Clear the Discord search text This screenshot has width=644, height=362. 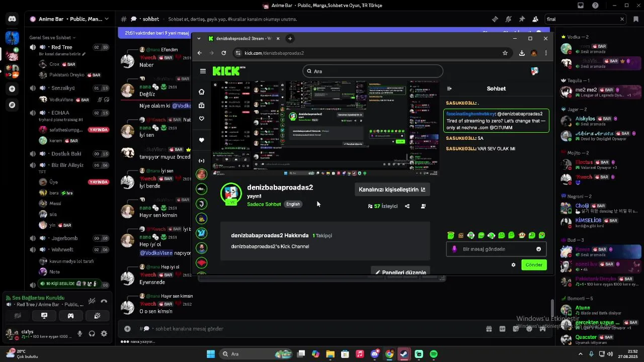(x=622, y=19)
